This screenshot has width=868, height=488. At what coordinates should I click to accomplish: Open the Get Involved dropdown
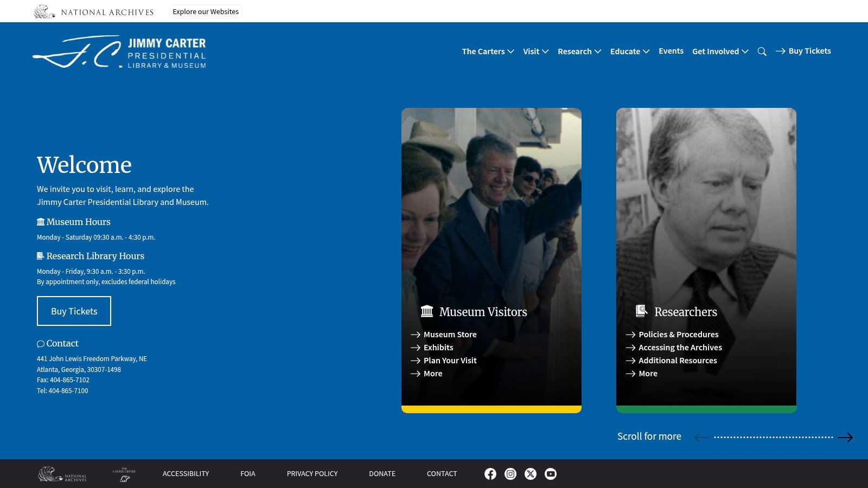[720, 52]
